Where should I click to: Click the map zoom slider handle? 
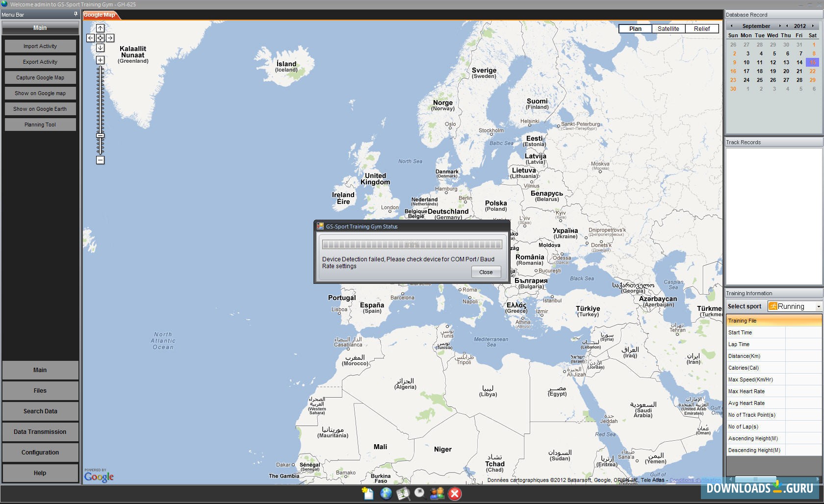(100, 136)
